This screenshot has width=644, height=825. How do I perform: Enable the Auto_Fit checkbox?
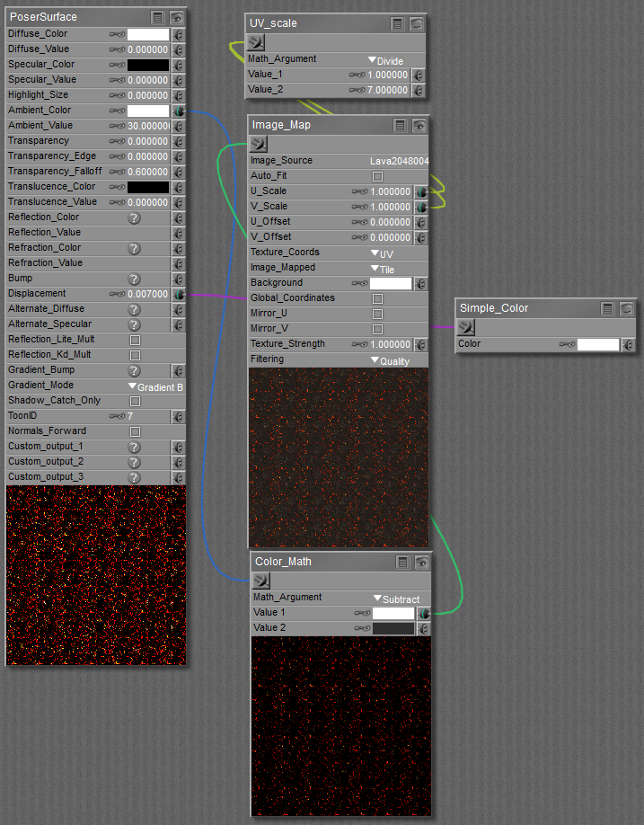click(x=377, y=176)
